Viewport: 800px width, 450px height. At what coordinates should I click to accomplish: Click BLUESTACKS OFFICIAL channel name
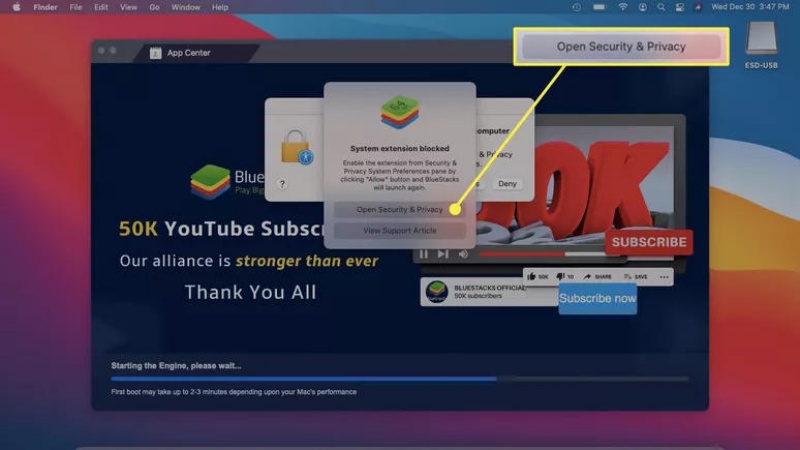pyautogui.click(x=490, y=288)
